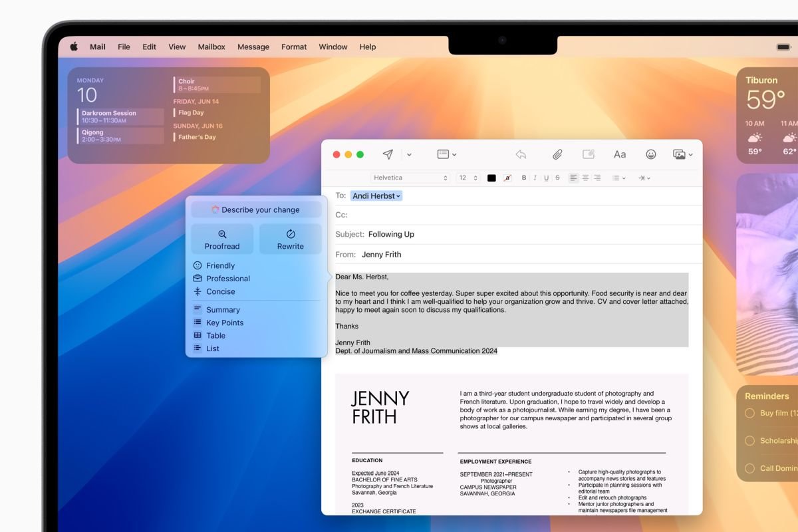Toggle bold formatting

tap(524, 178)
